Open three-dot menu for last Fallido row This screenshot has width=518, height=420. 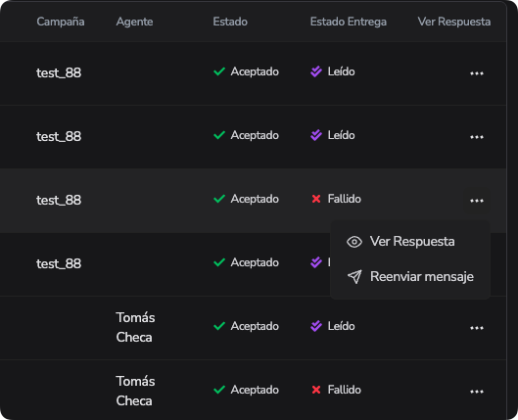pos(477,392)
